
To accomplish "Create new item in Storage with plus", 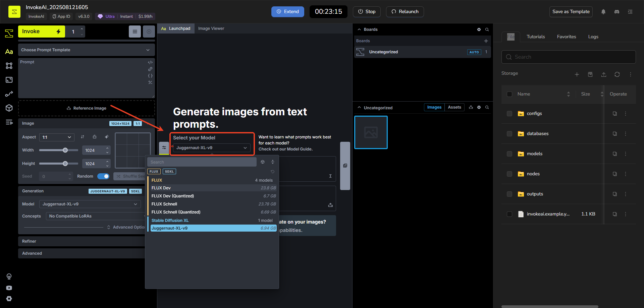I will (577, 74).
